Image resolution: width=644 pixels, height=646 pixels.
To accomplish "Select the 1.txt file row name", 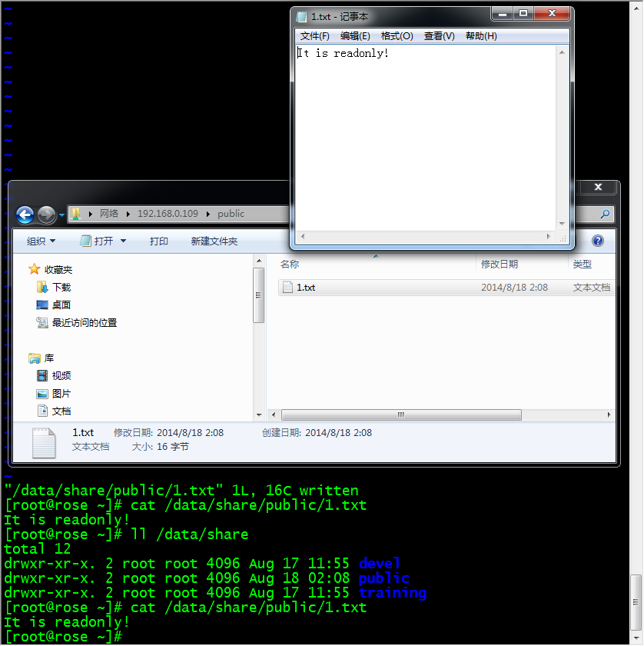I will click(306, 288).
